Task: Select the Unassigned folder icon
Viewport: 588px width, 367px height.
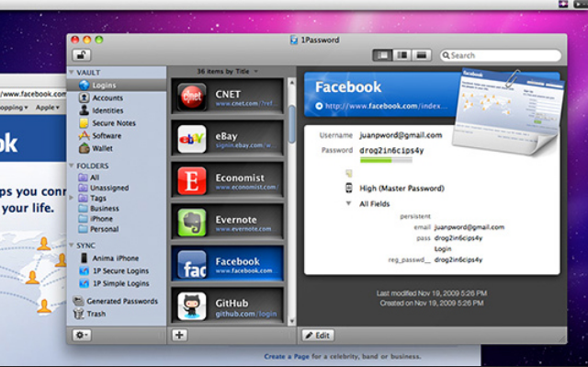Action: (83, 188)
